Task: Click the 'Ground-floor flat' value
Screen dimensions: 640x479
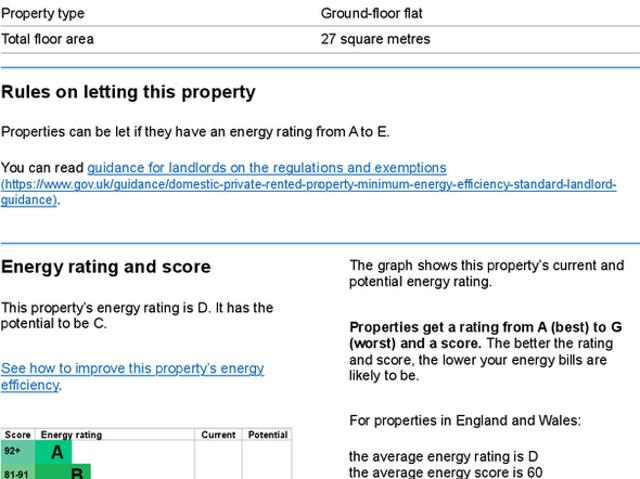Action: (372, 14)
